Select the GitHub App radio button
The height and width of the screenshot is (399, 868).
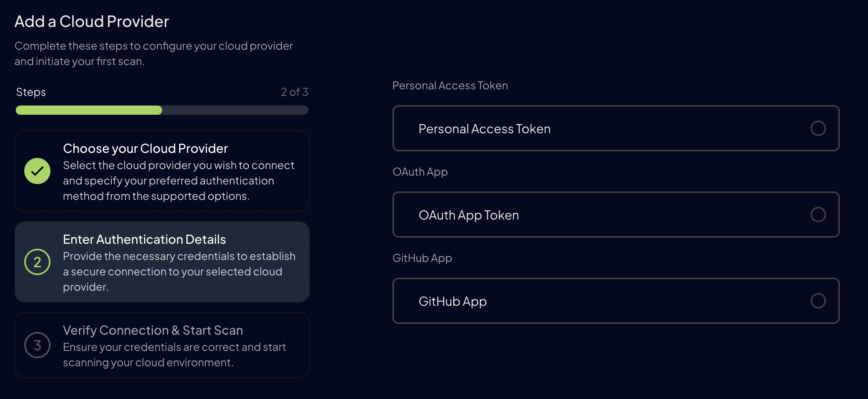click(x=818, y=301)
